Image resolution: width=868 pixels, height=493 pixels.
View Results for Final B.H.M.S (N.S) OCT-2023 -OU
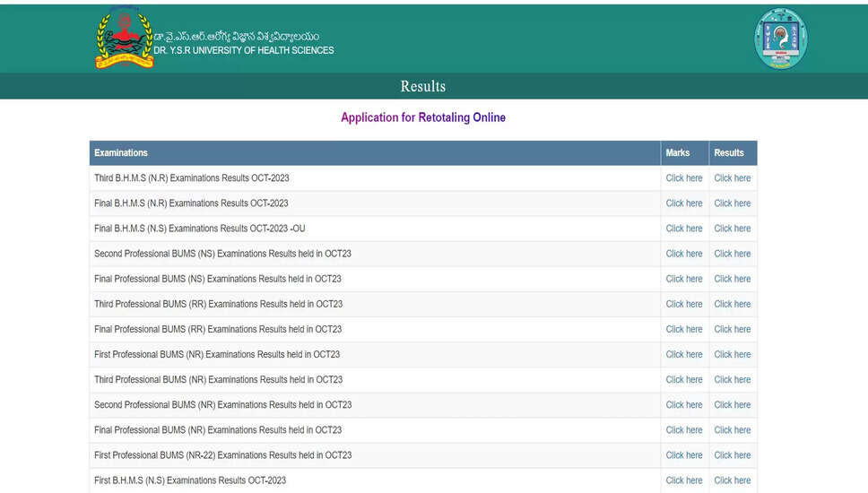(x=732, y=229)
